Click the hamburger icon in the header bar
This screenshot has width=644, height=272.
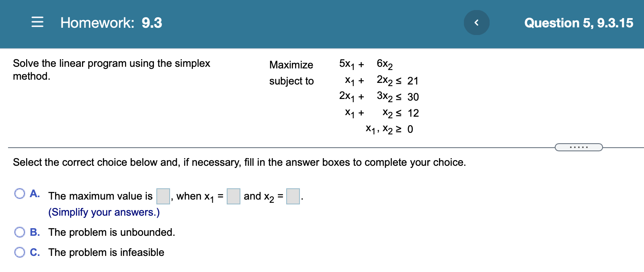pyautogui.click(x=37, y=23)
